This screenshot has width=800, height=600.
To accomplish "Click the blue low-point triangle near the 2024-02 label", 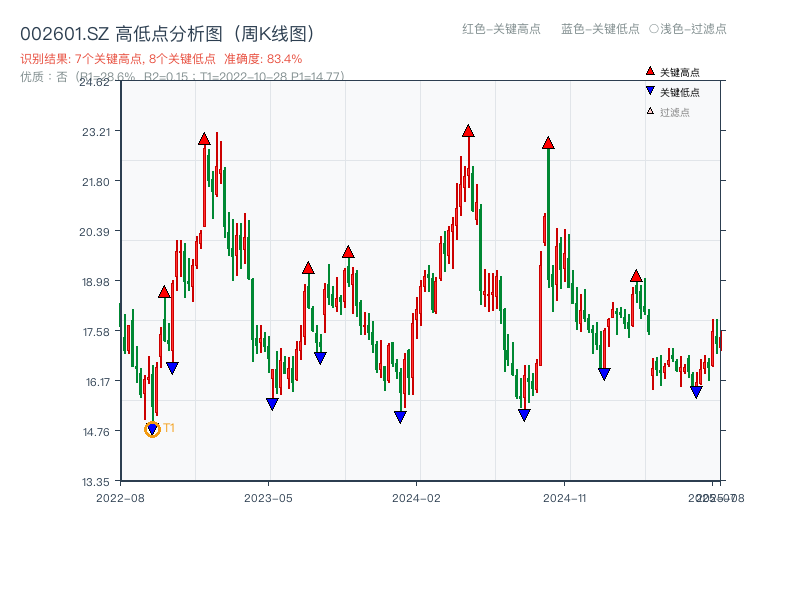I will (400, 414).
